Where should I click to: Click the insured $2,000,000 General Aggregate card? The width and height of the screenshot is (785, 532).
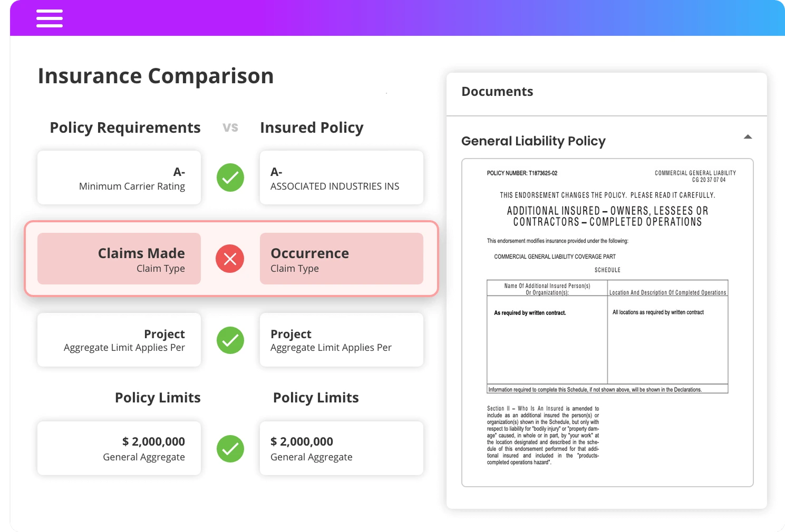coord(341,448)
